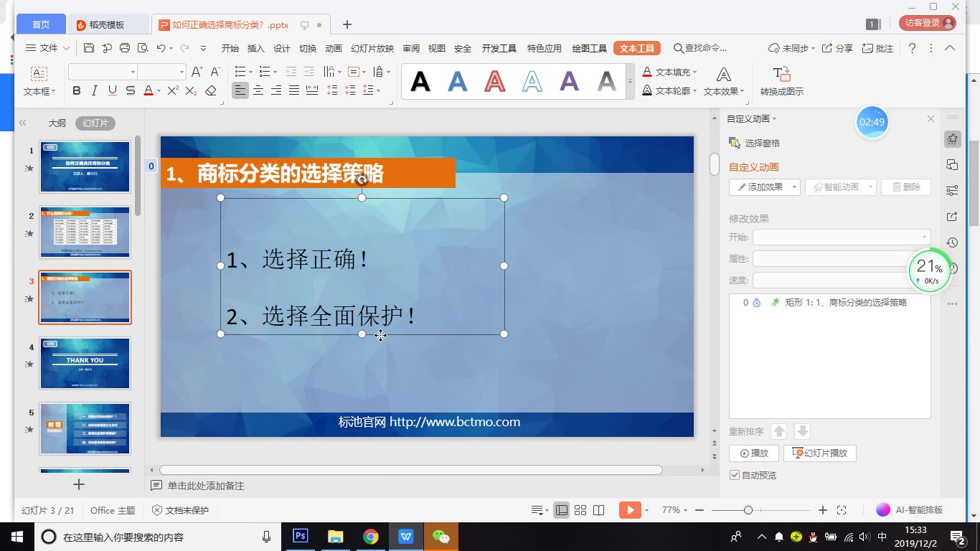Click the 幻灯片播放 play button
The image size is (980, 551).
pos(819,453)
